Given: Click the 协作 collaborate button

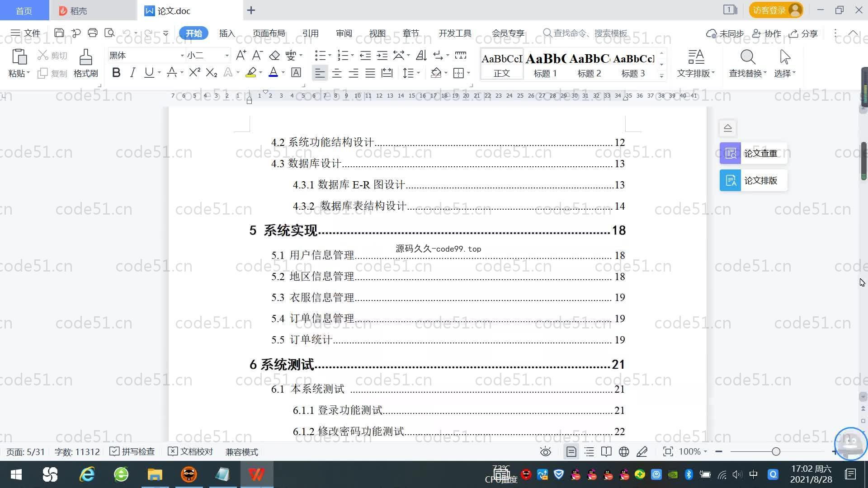Looking at the screenshot, I should point(767,33).
